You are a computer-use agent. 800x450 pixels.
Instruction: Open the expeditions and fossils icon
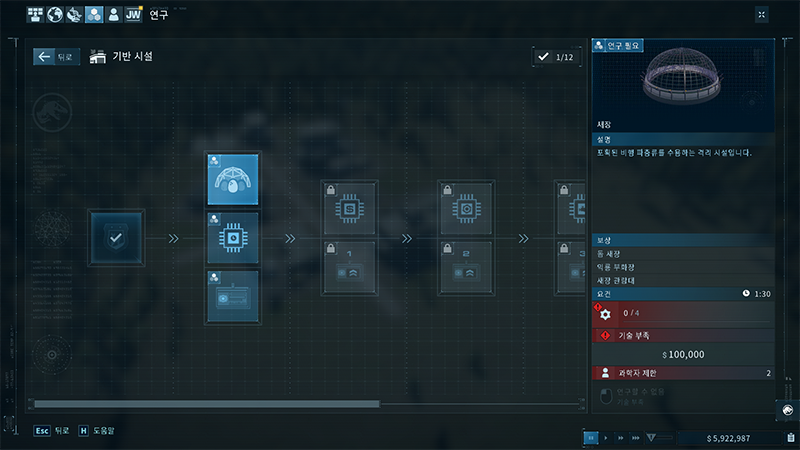point(74,14)
